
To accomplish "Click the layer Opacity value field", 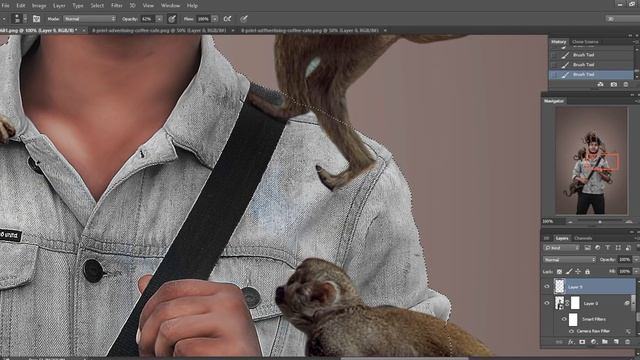I will (x=624, y=260).
